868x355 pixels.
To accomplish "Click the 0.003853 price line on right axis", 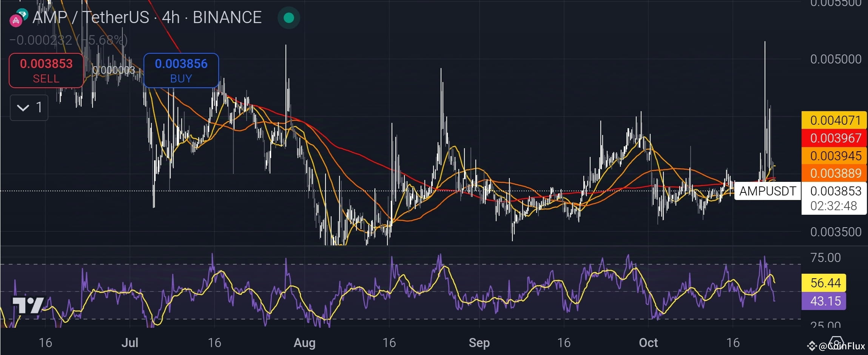I will point(834,191).
